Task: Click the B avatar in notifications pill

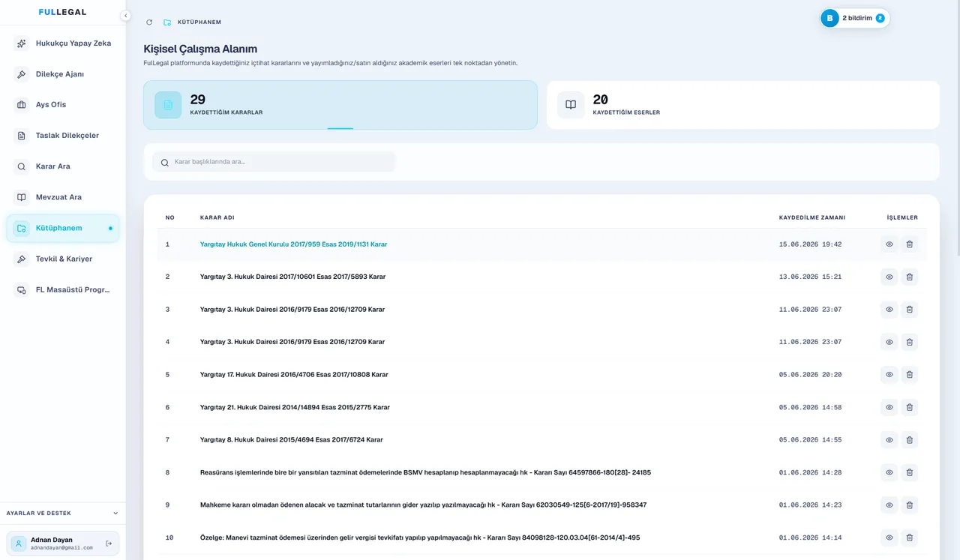Action: pyautogui.click(x=829, y=18)
